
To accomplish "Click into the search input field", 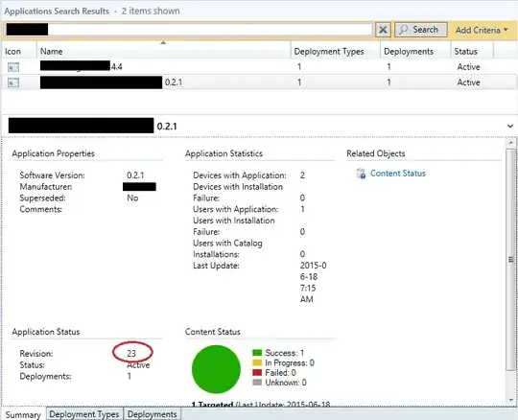I will click(x=189, y=30).
